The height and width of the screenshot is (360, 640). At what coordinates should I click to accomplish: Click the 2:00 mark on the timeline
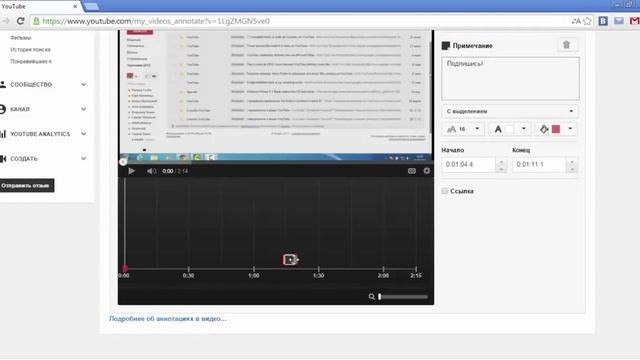tap(383, 276)
